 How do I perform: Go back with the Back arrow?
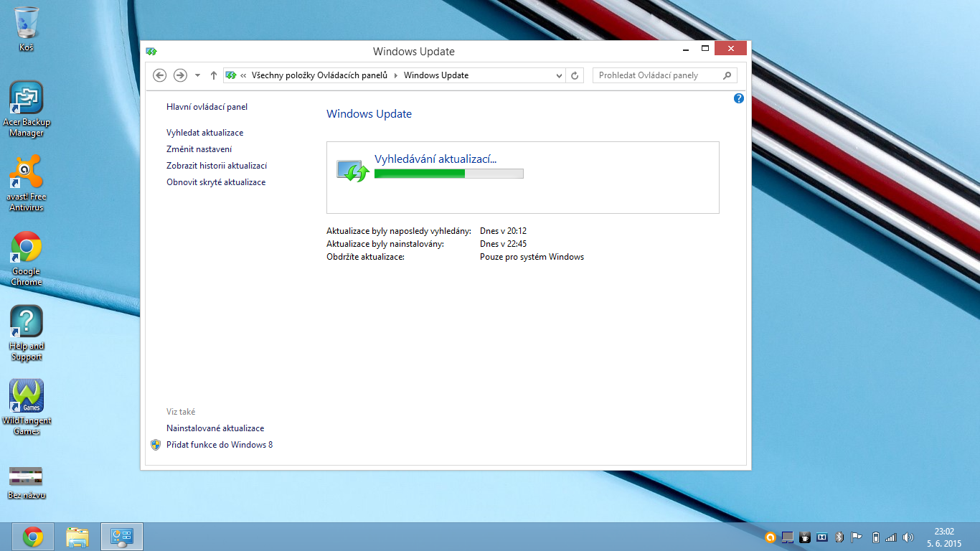click(160, 75)
